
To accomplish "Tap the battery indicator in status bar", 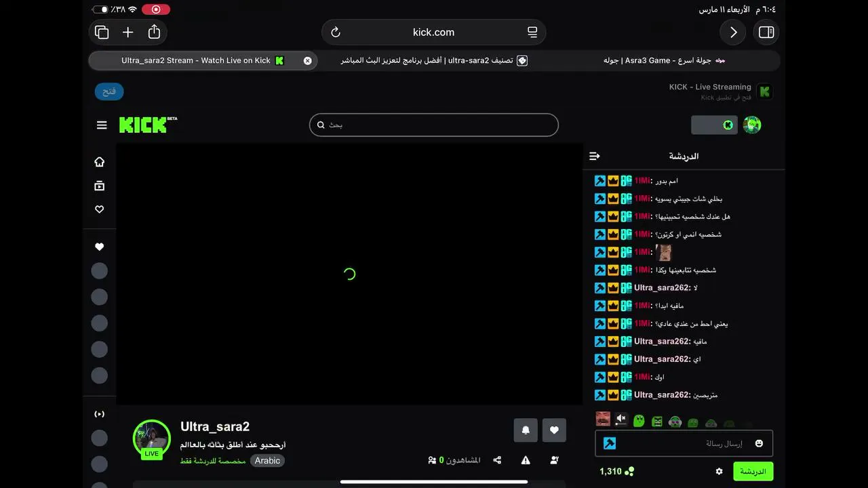I will point(100,9).
